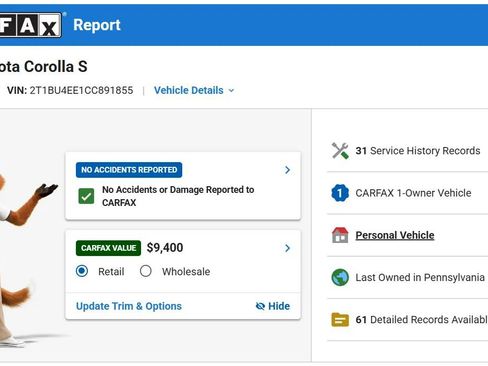488x366 pixels.
Task: Click the crossed-eye icon beside Hide
Action: (x=260, y=306)
